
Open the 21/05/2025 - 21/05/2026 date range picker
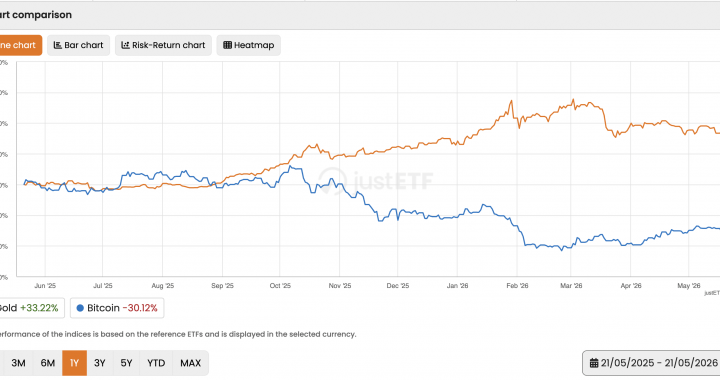pyautogui.click(x=651, y=363)
